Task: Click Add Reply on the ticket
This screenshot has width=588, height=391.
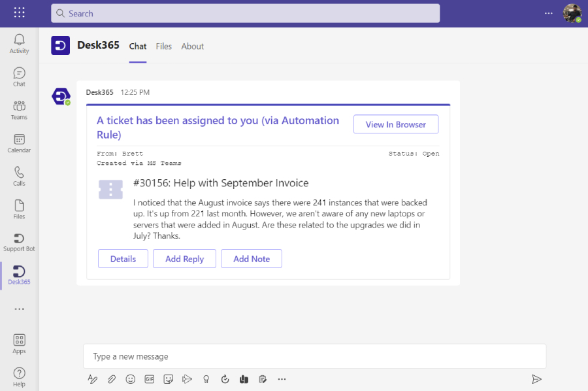Action: point(184,259)
